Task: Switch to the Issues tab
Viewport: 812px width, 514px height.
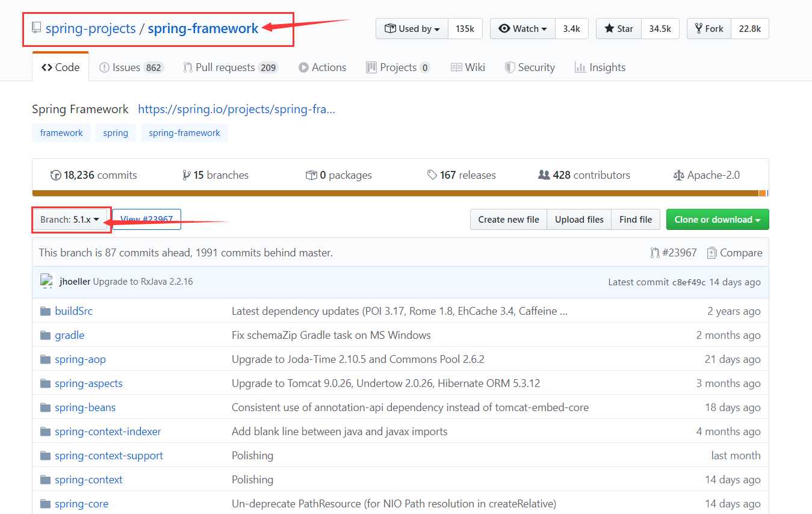Action: tap(131, 67)
